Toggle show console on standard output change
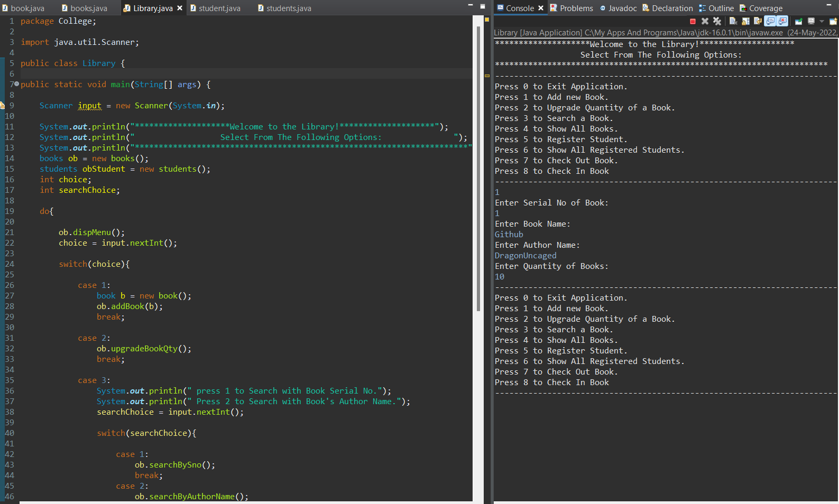Image resolution: width=839 pixels, height=504 pixels. (x=770, y=21)
